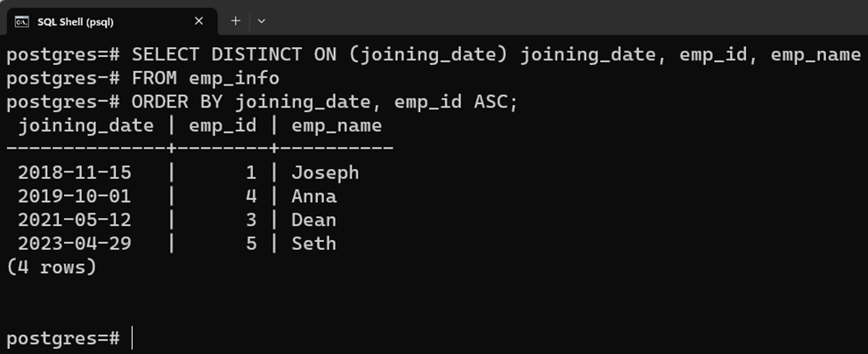868x354 pixels.
Task: Expand the new tab profile dropdown
Action: coord(262,21)
